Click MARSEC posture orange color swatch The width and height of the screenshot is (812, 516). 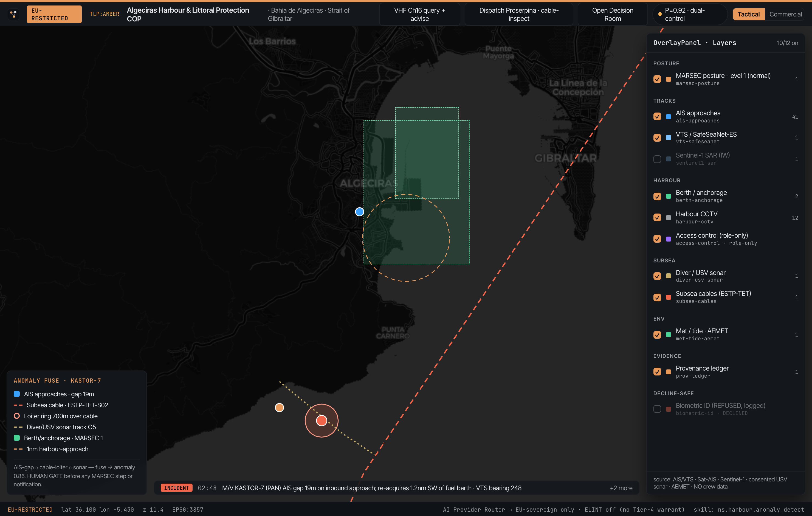[x=668, y=79]
